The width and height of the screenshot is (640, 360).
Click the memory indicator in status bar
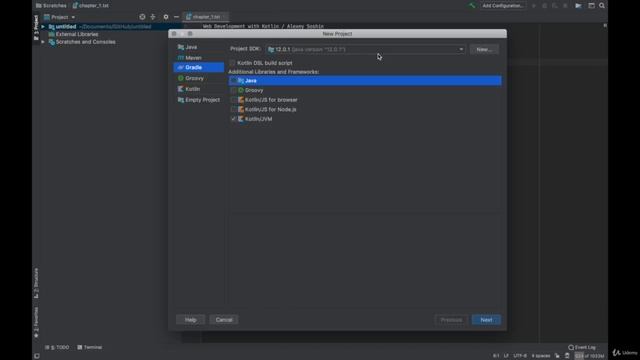[589, 356]
